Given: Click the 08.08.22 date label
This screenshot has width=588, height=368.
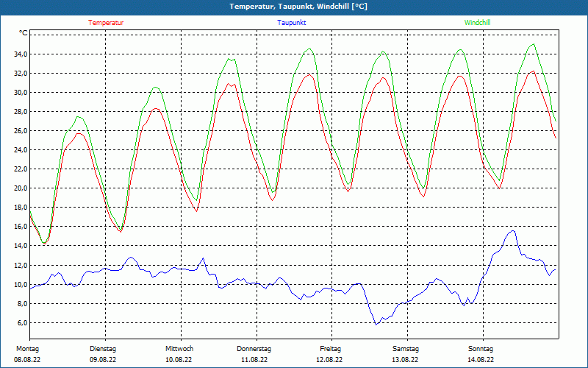Looking at the screenshot, I should pos(28,360).
